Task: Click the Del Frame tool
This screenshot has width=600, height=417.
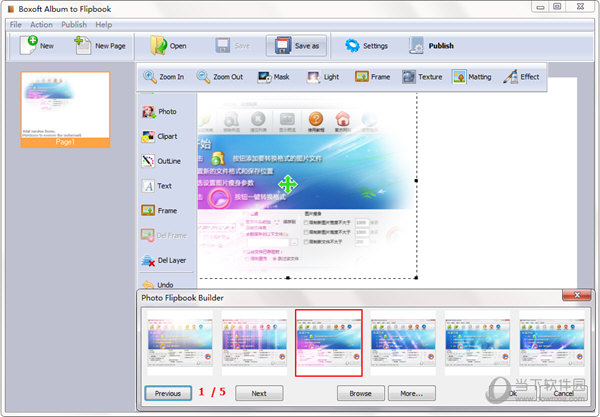Action: 164,235
